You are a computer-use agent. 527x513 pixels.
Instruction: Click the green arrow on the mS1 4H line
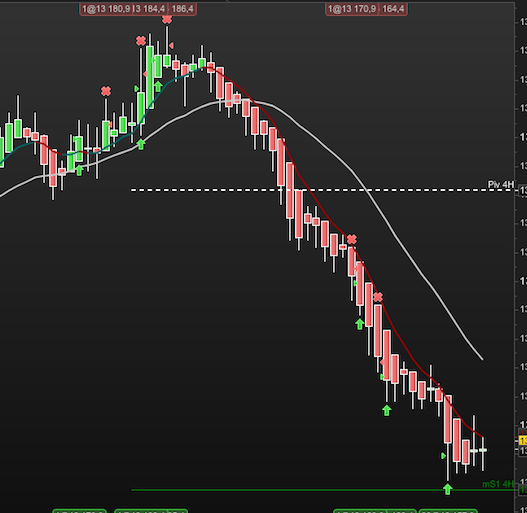[447, 489]
